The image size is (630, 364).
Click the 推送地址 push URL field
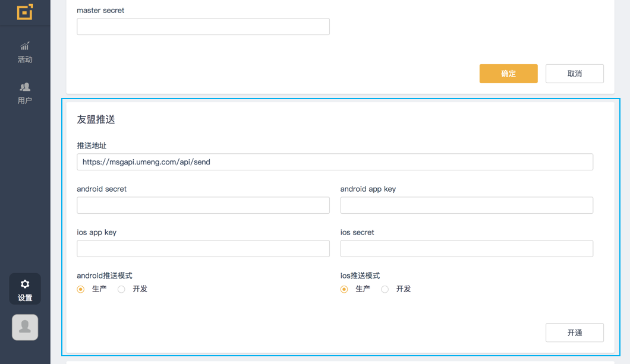point(335,162)
